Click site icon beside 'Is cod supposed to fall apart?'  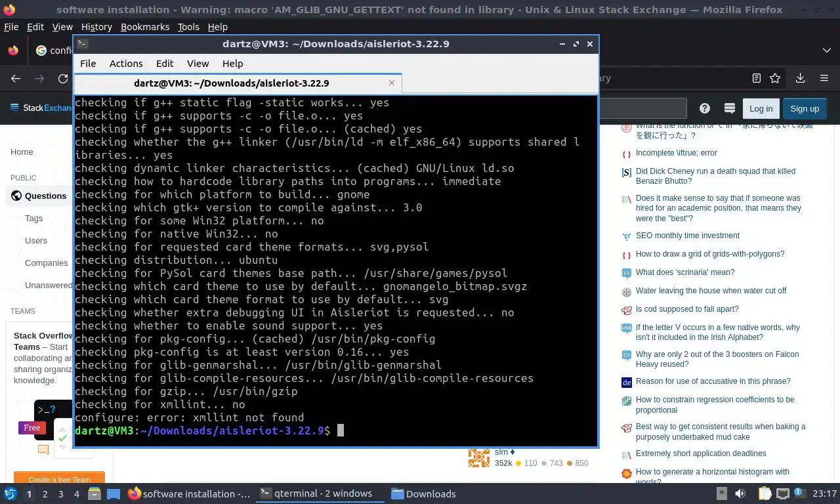pyautogui.click(x=626, y=310)
